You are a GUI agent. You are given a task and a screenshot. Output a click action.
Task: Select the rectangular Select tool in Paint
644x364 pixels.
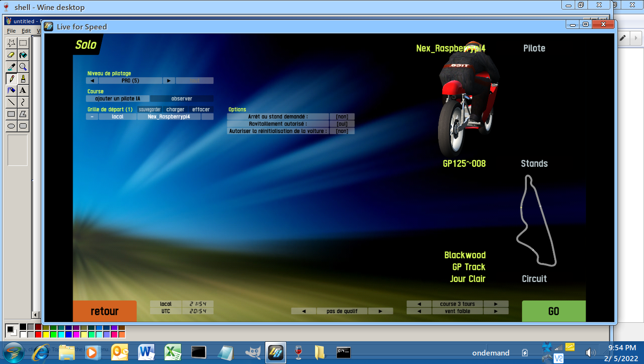click(23, 43)
